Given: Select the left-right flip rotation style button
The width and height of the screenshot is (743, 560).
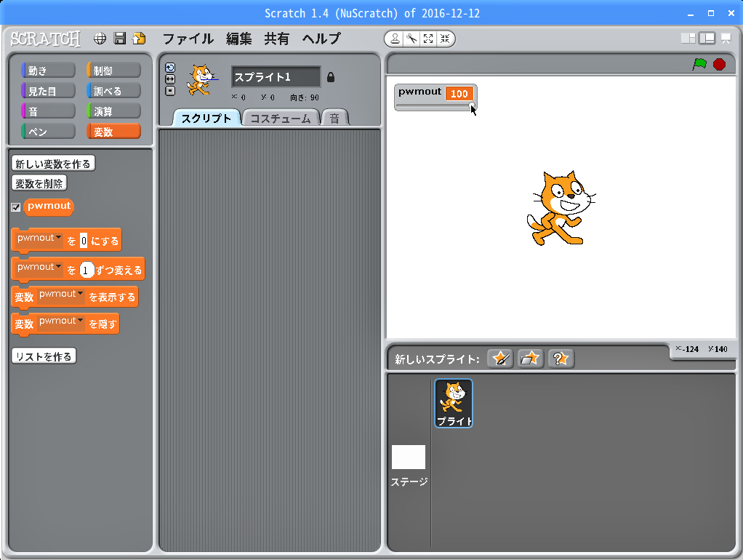Looking at the screenshot, I should click(x=170, y=79).
